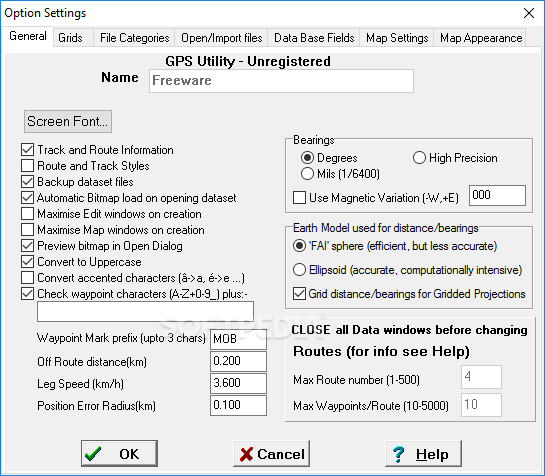Open Help with the Help button
The width and height of the screenshot is (545, 476).
click(423, 453)
